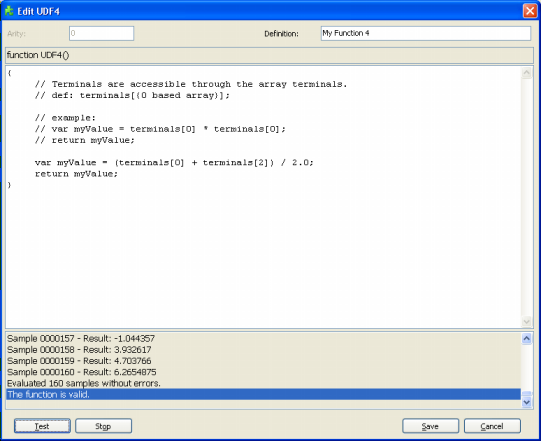Click the green puzzle icon in title bar
The image size is (541, 441).
(9, 11)
